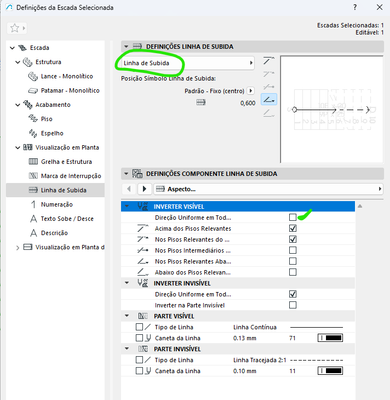Click the 0,600 offset value field

point(248,103)
